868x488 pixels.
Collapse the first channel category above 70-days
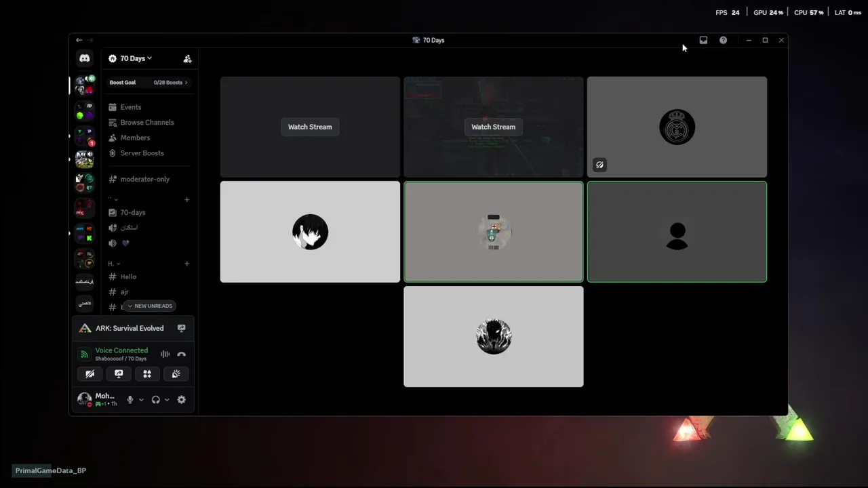tap(113, 199)
